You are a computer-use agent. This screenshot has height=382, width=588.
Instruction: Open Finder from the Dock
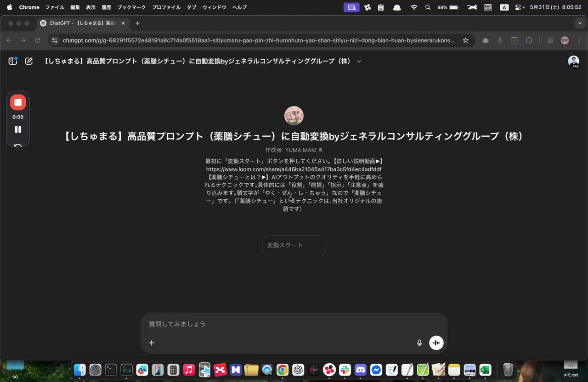click(x=80, y=370)
